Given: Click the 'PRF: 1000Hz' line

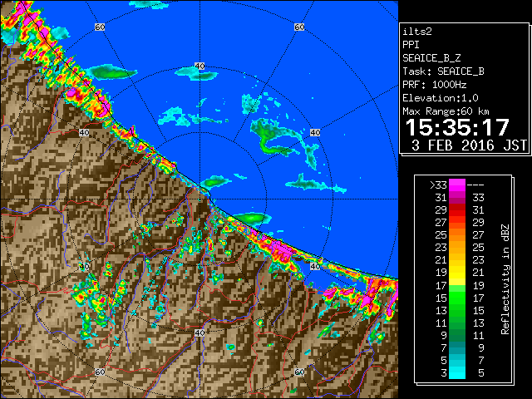Looking at the screenshot, I should tap(434, 85).
